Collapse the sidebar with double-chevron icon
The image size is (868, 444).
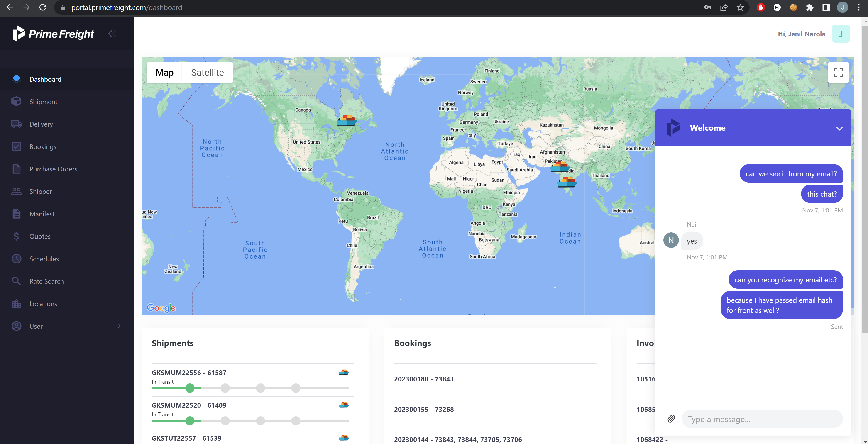(112, 34)
